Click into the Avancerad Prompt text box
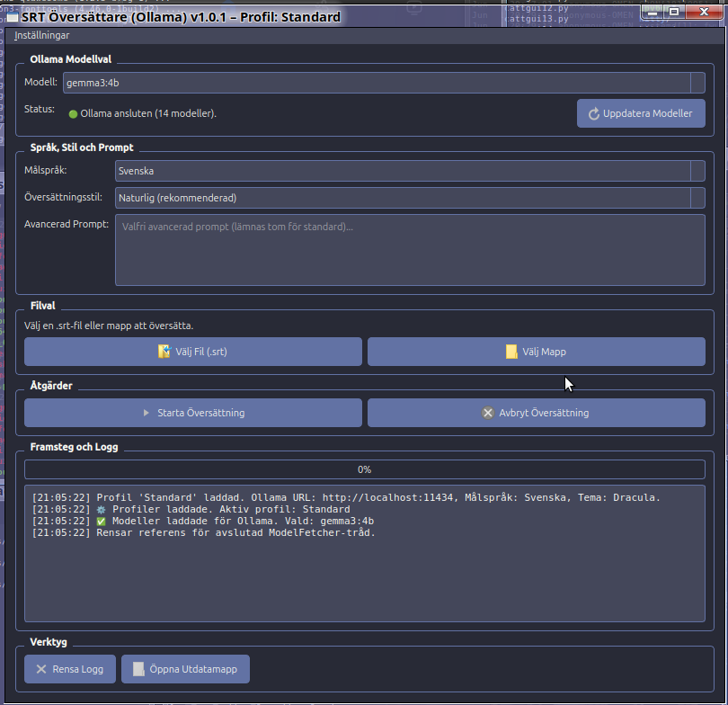The image size is (728, 705). [410, 250]
